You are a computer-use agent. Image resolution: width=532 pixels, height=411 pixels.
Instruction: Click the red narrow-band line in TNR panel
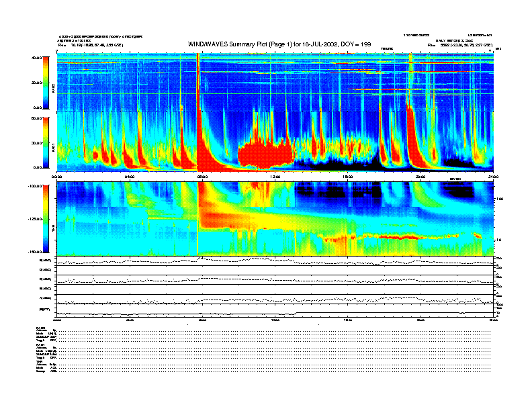[400, 237]
